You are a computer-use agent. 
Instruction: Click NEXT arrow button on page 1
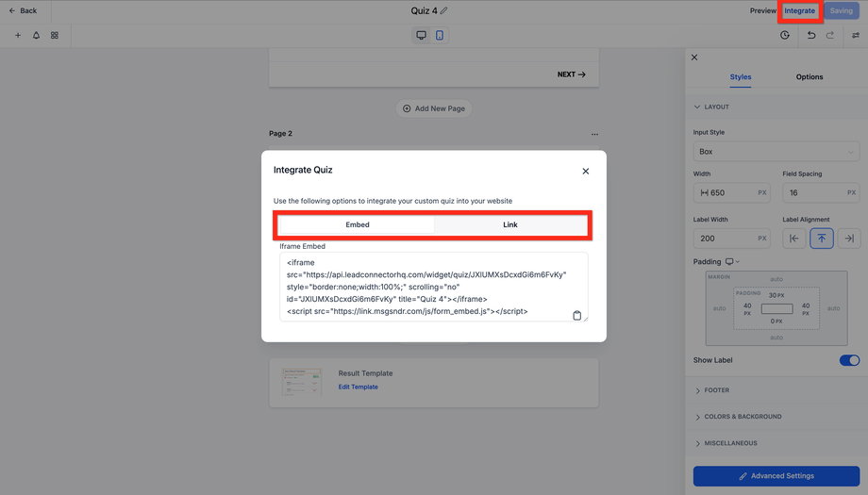pyautogui.click(x=572, y=74)
